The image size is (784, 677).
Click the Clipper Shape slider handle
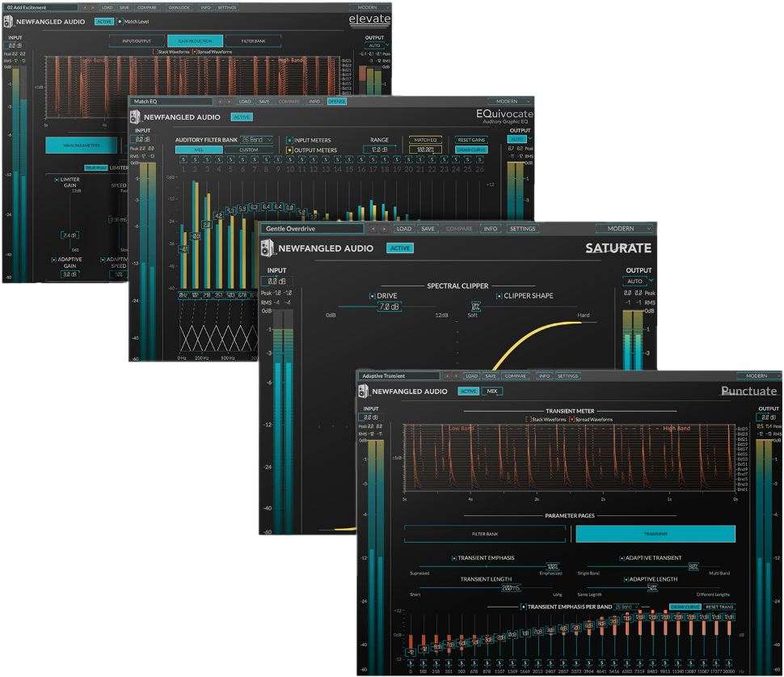coord(476,307)
